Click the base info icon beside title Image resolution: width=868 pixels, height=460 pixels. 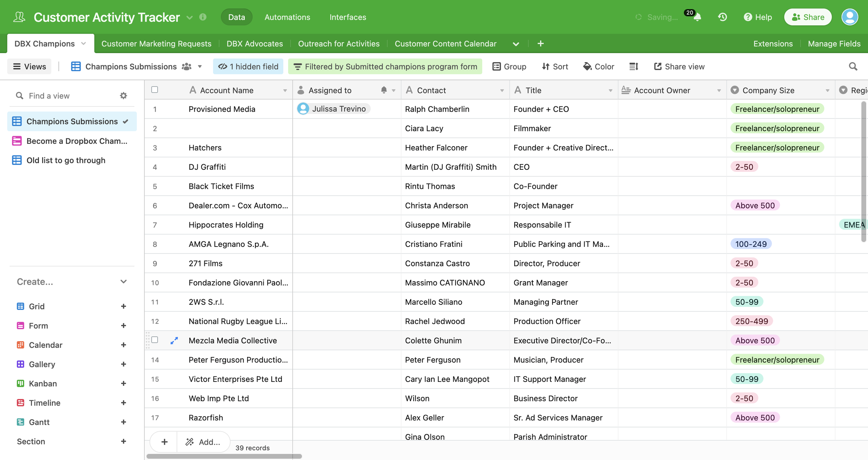tap(203, 17)
